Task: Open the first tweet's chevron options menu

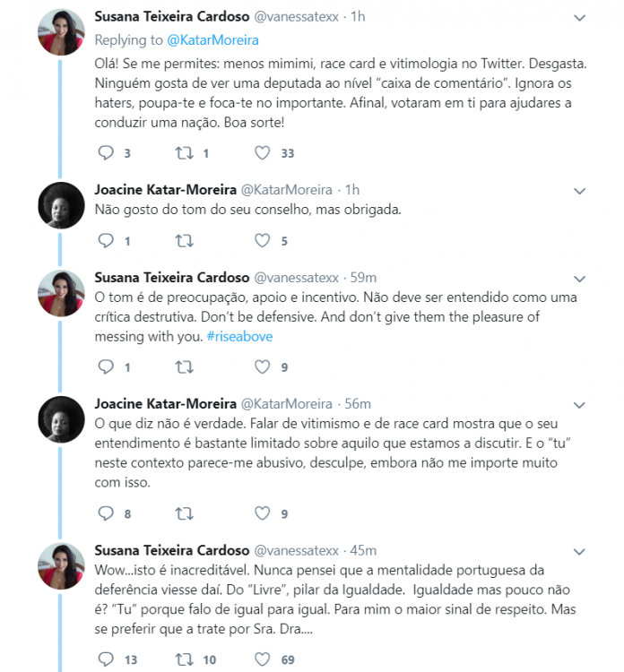Action: tap(579, 18)
